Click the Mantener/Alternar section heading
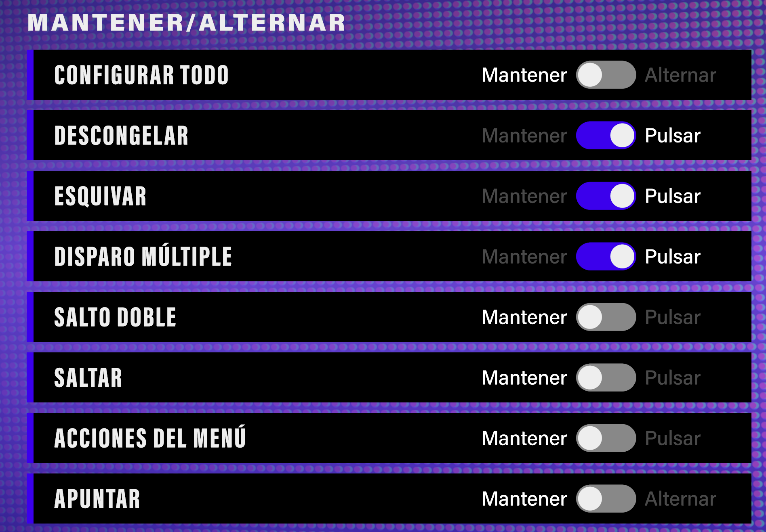Image resolution: width=766 pixels, height=532 pixels. pos(186,22)
